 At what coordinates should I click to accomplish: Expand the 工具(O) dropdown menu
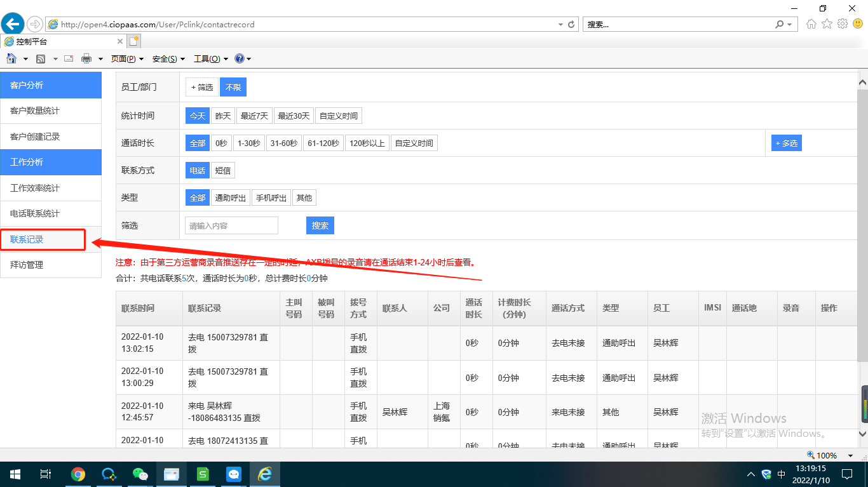(x=210, y=59)
